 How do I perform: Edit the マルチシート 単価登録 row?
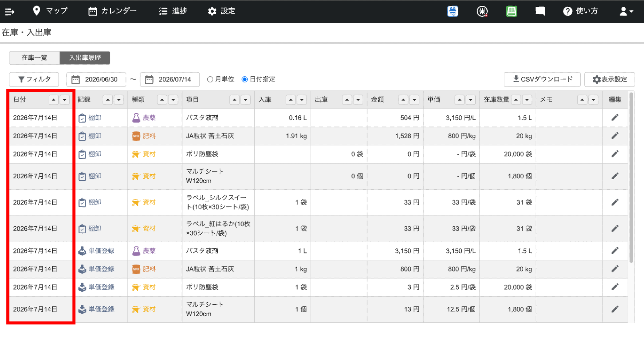coord(615,309)
